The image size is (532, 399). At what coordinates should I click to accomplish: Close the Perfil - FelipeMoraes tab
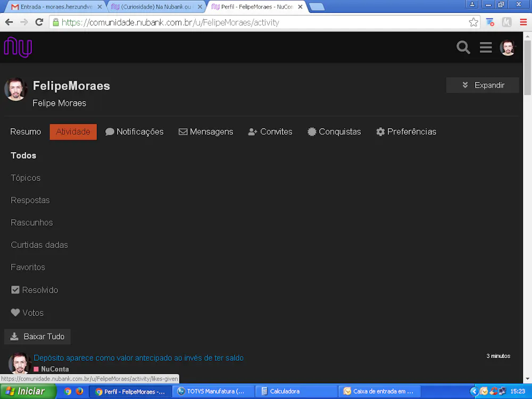pyautogui.click(x=300, y=7)
